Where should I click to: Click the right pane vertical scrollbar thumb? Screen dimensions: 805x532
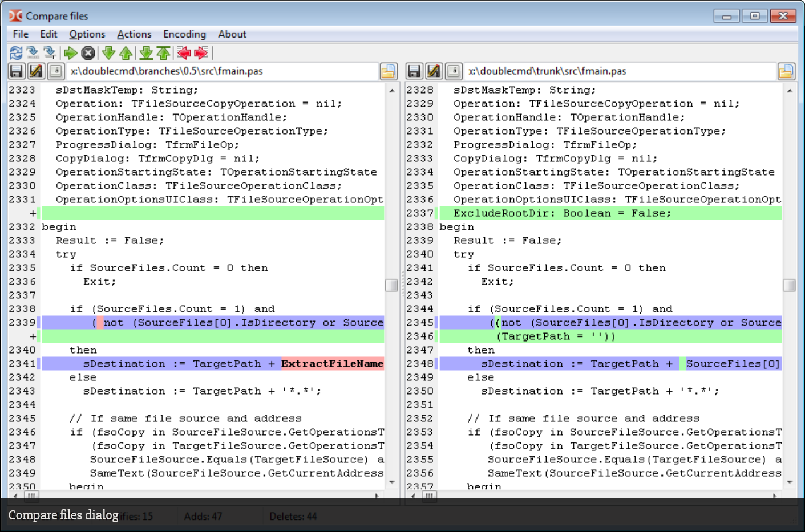(x=790, y=285)
